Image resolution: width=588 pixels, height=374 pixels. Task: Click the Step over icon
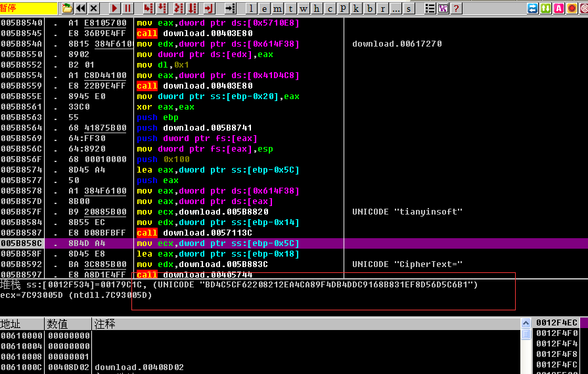coord(162,9)
